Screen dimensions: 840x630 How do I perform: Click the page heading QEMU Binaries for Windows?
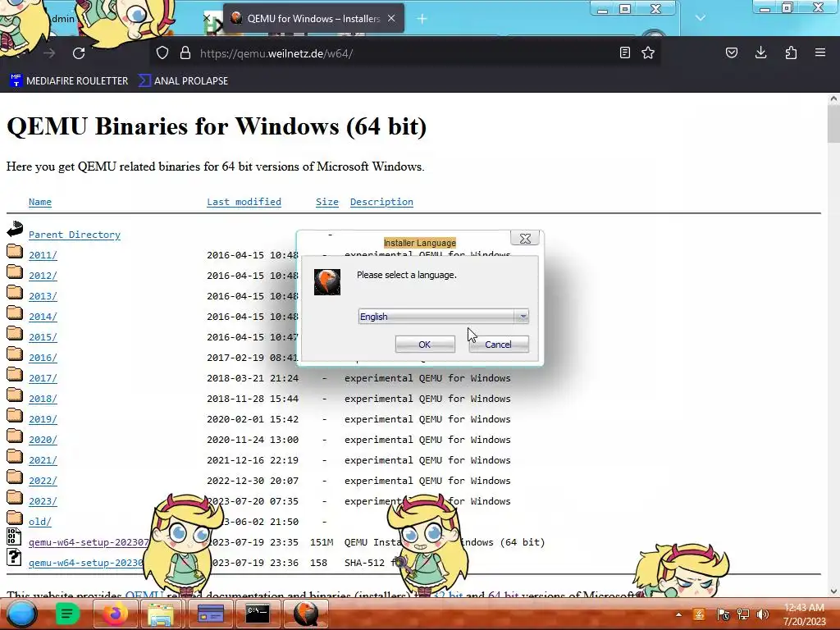(x=217, y=126)
